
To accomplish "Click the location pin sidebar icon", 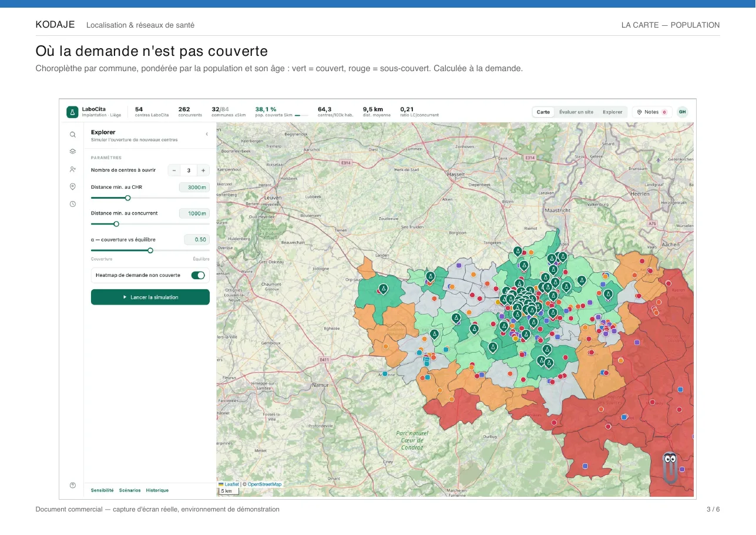I will point(73,186).
